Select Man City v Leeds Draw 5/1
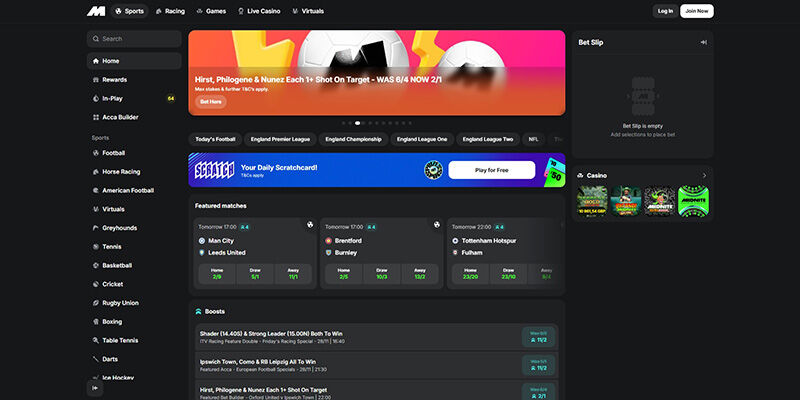This screenshot has width=800, height=400. pyautogui.click(x=255, y=274)
